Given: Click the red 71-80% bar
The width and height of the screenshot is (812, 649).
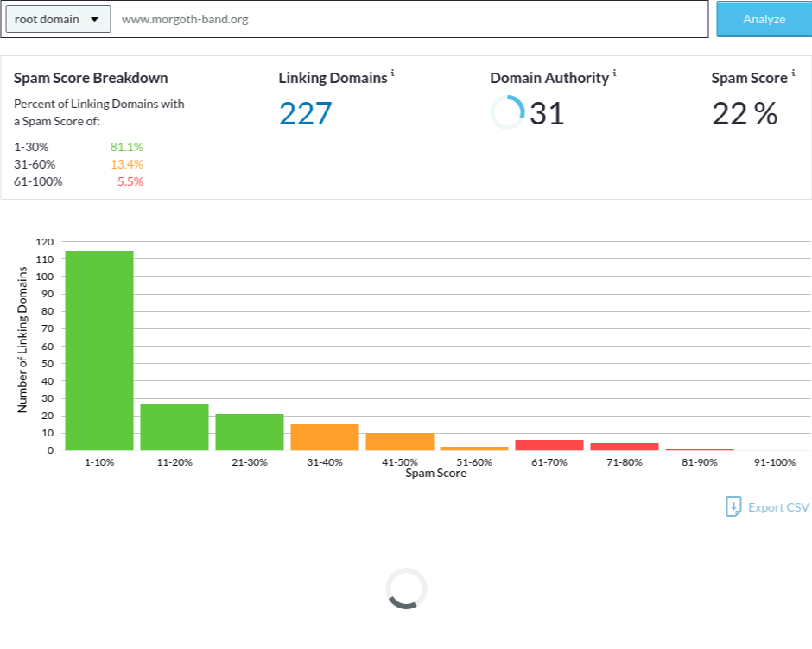Looking at the screenshot, I should tap(625, 447).
